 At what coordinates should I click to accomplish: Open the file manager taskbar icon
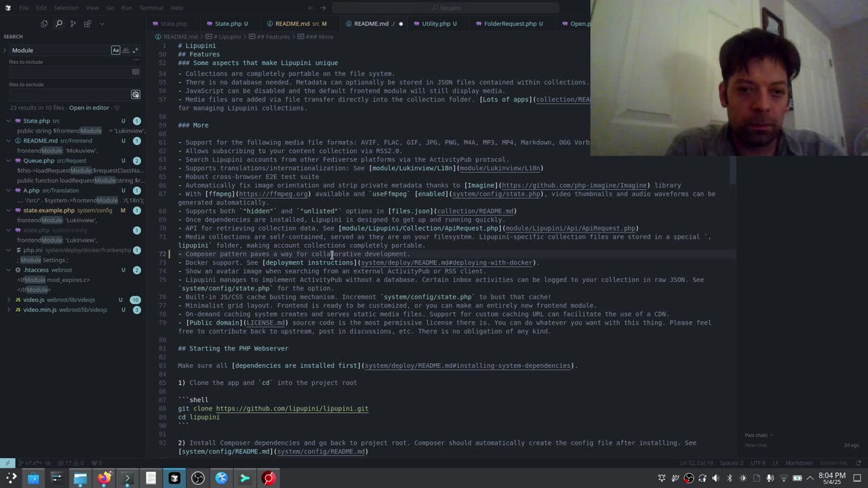pyautogui.click(x=80, y=478)
